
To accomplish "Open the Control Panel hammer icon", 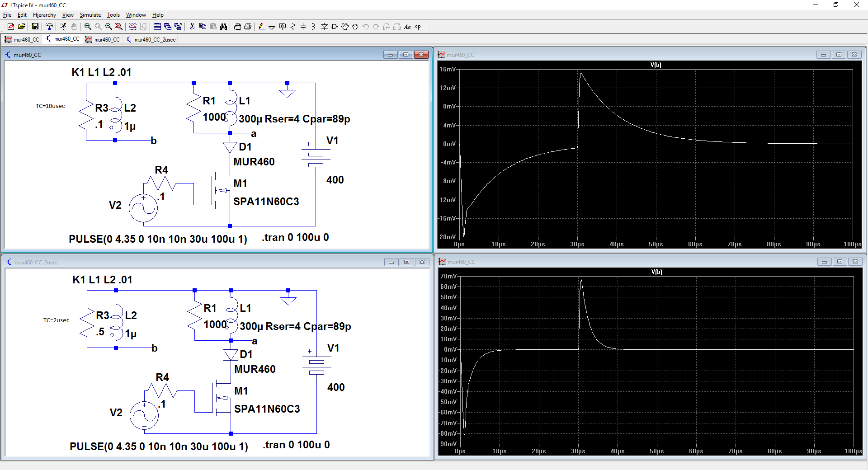I will tap(49, 27).
